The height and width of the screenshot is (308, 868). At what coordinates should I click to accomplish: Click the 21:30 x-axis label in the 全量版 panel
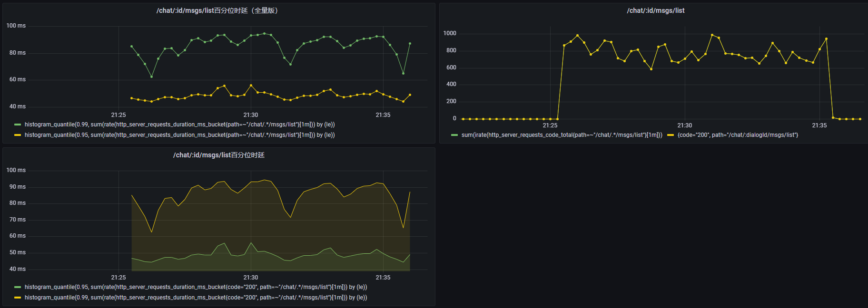click(251, 115)
